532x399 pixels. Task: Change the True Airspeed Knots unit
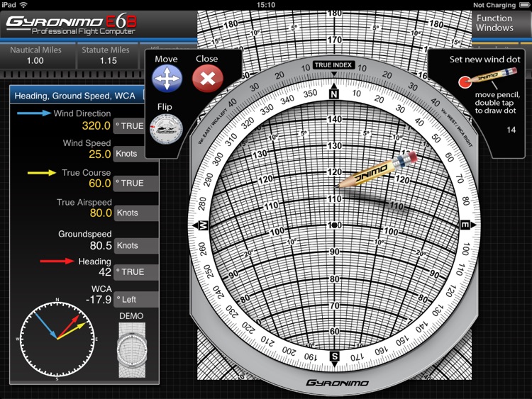click(136, 213)
